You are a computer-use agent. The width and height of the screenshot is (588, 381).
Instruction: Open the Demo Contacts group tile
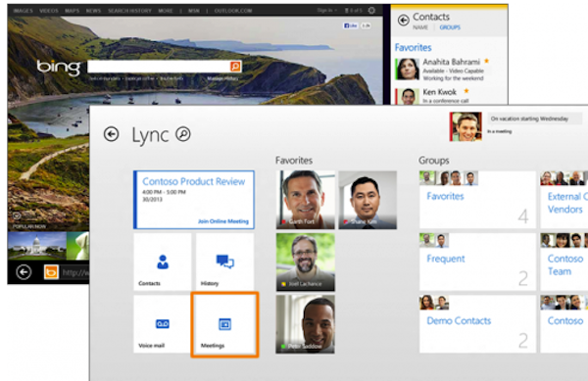(477, 324)
